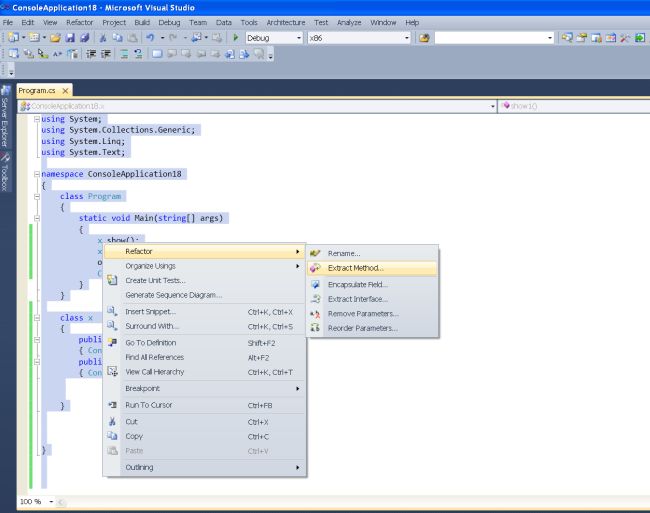Open the ConsoleApplication18 class navigation dropdown

point(492,106)
